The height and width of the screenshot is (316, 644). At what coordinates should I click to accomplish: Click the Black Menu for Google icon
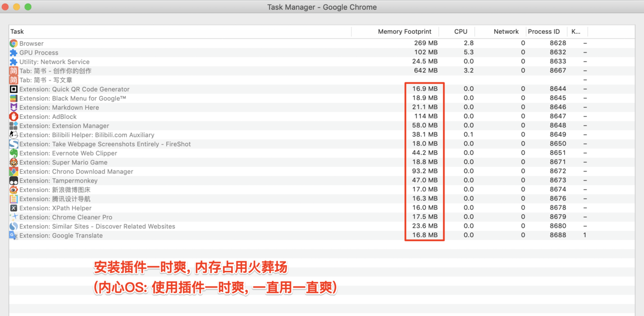pyautogui.click(x=14, y=98)
